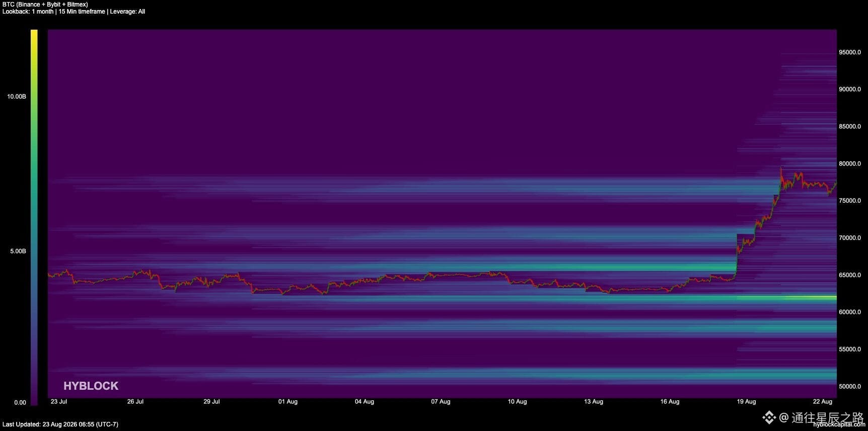Click the "07 Aug" date axis label
The width and height of the screenshot is (868, 431).
(x=441, y=402)
